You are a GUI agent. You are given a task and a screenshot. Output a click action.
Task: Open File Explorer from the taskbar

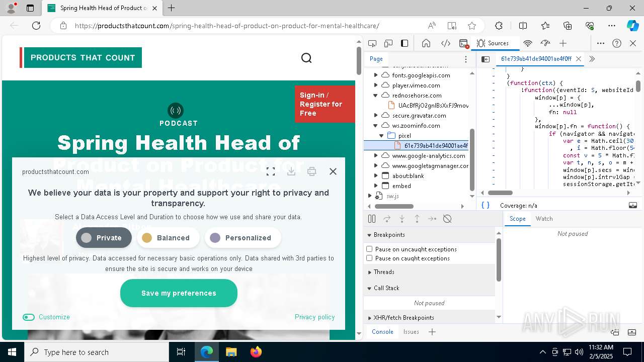tap(231, 352)
